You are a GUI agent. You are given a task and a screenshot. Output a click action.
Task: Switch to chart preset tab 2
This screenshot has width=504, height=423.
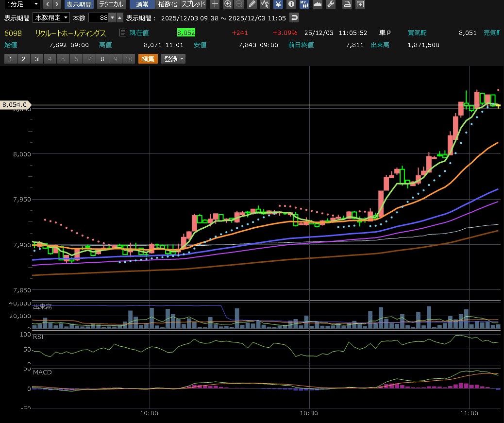click(23, 59)
